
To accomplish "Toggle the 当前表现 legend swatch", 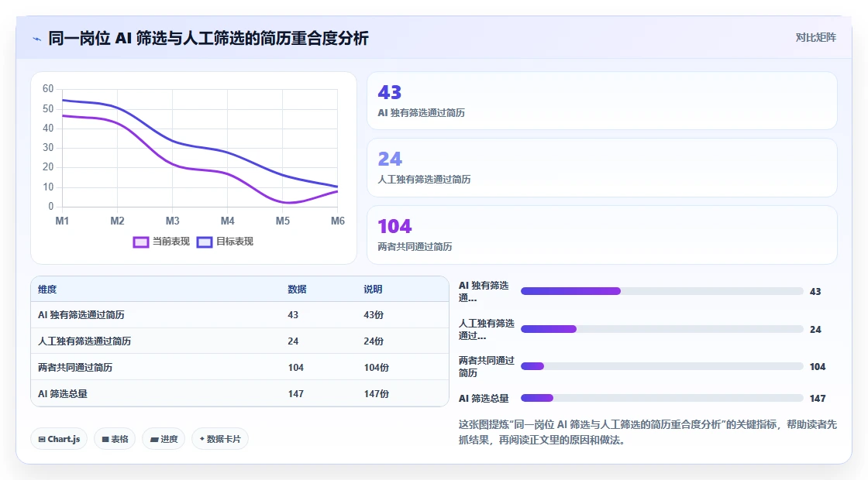I will (x=140, y=242).
